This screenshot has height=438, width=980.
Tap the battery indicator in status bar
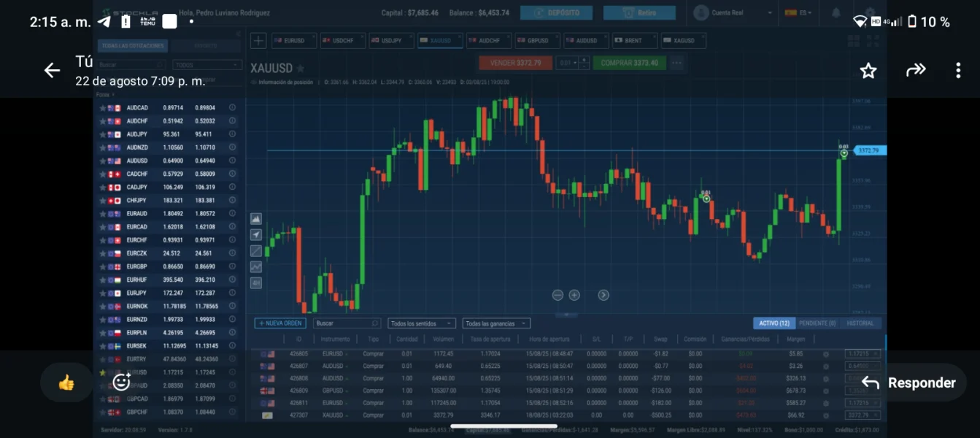click(x=911, y=22)
